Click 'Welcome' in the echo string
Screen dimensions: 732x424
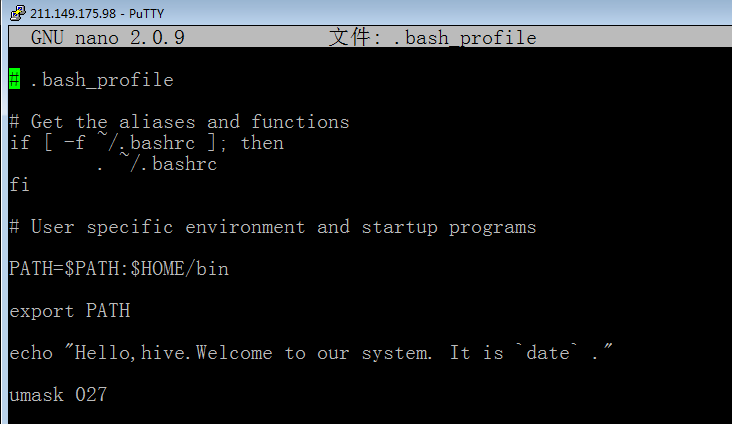[x=234, y=353]
